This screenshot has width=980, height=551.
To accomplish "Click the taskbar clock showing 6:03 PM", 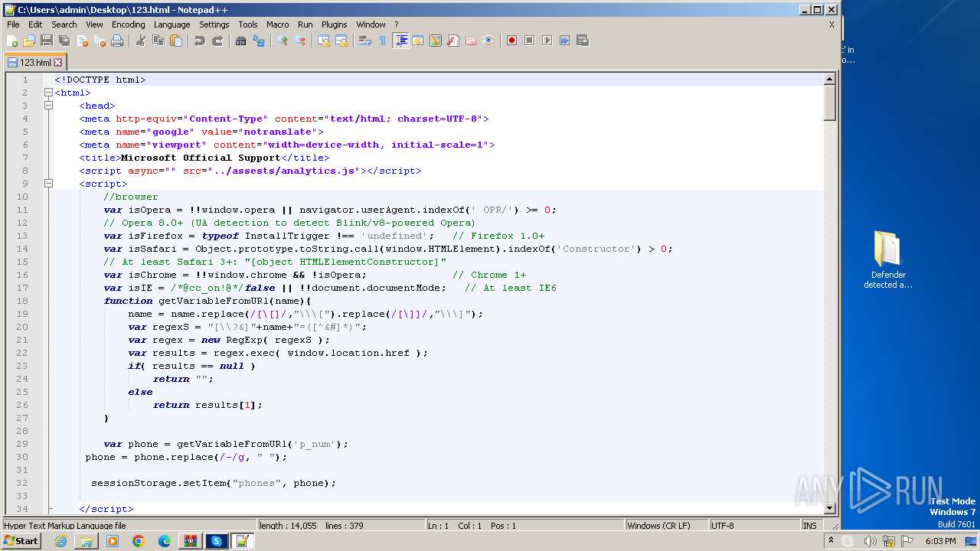I will click(x=940, y=541).
